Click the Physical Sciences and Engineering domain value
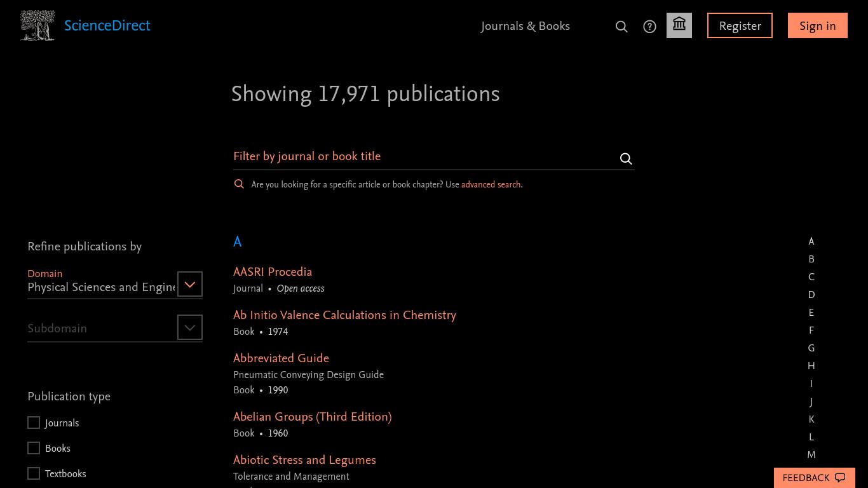Screen dimensions: 868x488 click(x=101, y=287)
